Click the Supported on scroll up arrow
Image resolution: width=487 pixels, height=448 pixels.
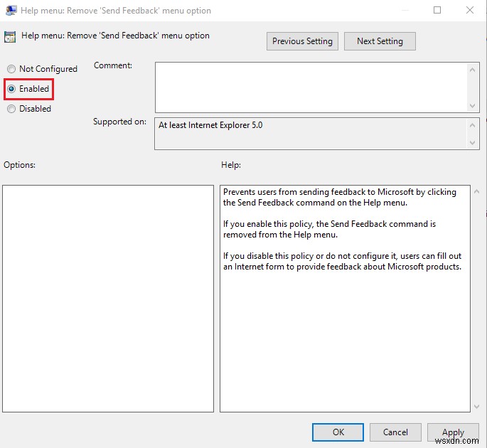click(x=472, y=126)
